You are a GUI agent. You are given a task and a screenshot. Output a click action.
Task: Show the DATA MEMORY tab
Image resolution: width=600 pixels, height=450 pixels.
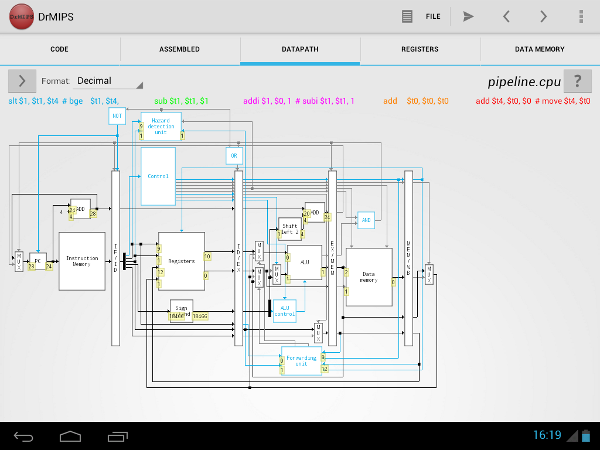coord(540,49)
